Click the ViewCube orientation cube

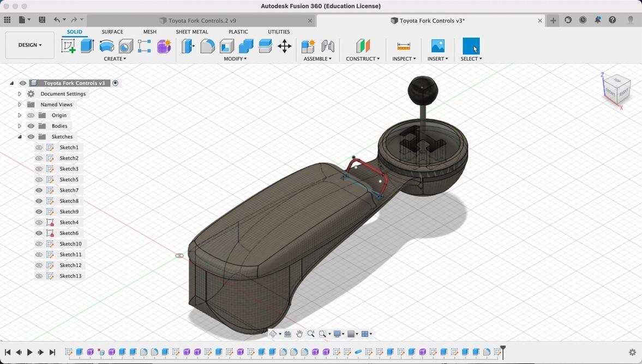[616, 89]
